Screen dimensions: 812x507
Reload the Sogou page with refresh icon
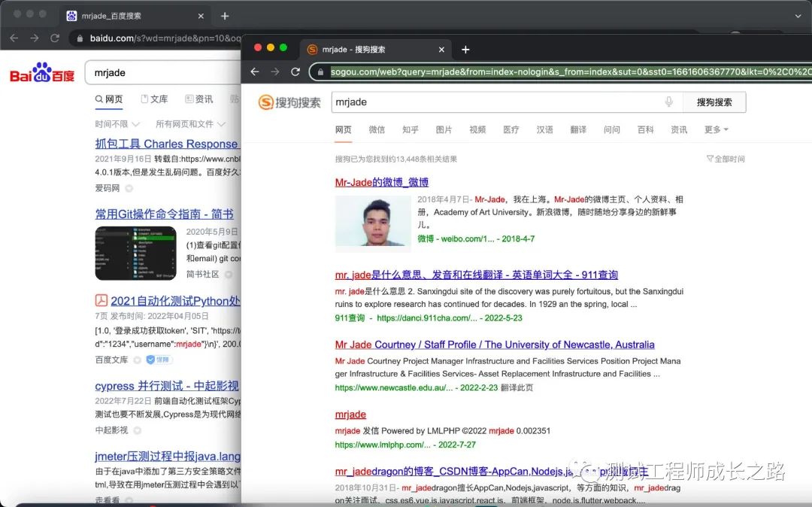click(x=295, y=71)
